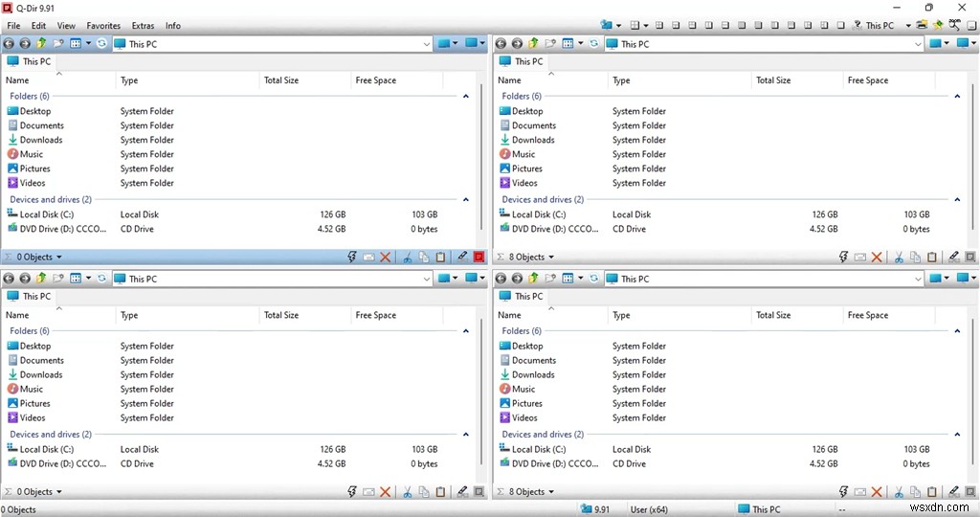Collapse Devices and drives group in top-right pane

tap(957, 199)
